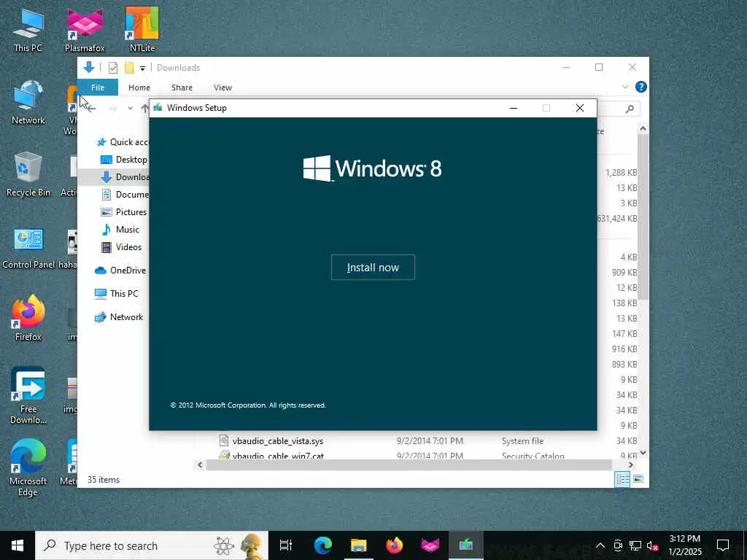Image resolution: width=747 pixels, height=560 pixels.
Task: Click the Properties icon in Quick Access Toolbar
Action: click(x=113, y=68)
